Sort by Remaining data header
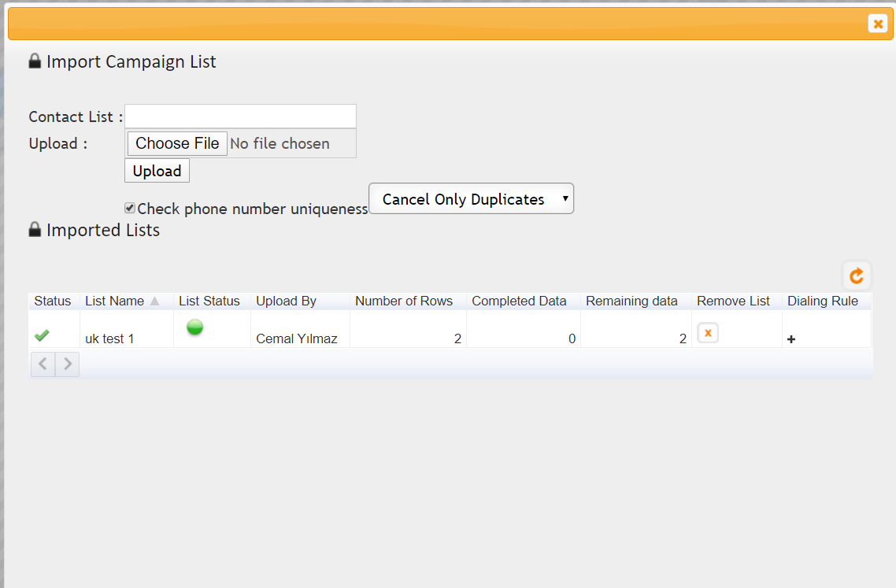The image size is (896, 588). coord(631,301)
